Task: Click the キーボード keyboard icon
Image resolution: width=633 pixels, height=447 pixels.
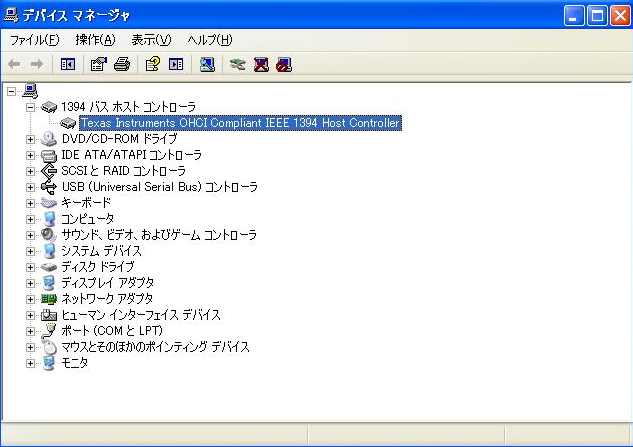Action: [x=49, y=203]
